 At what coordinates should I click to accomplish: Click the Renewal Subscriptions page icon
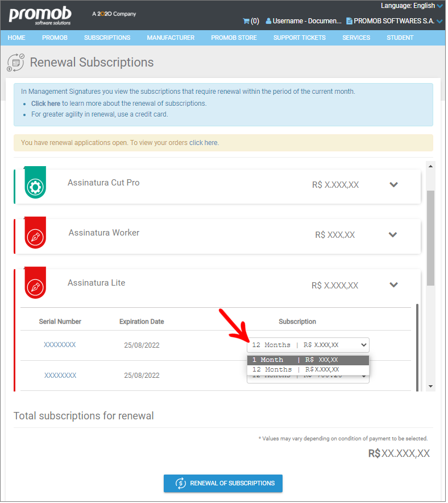coord(16,63)
